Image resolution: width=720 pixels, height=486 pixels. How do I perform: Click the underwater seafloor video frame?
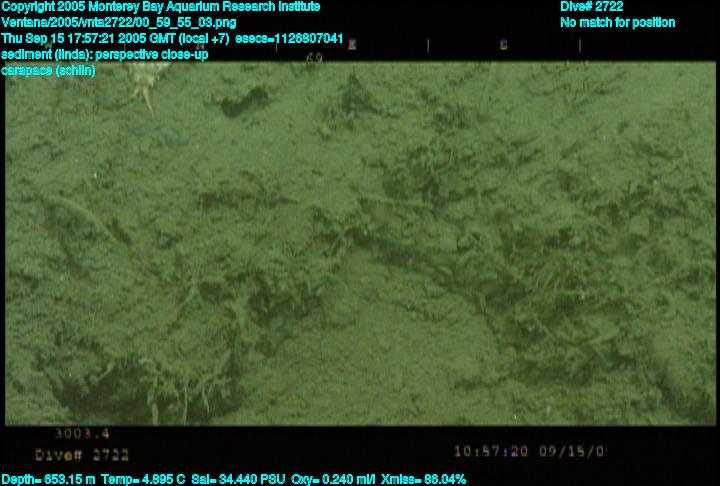(360, 243)
